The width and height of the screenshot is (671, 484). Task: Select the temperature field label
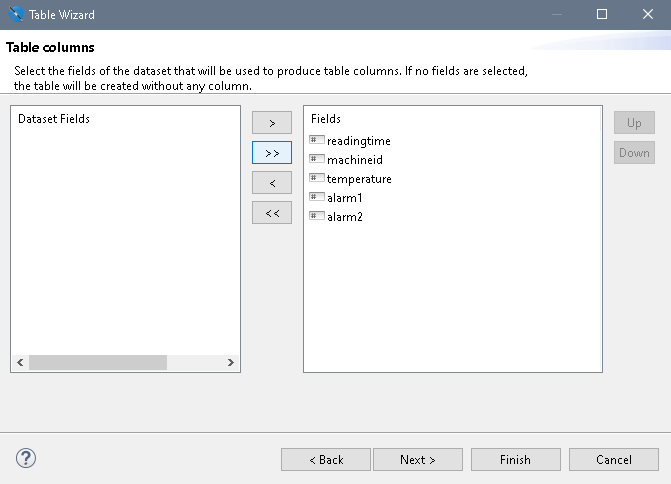[x=359, y=179]
